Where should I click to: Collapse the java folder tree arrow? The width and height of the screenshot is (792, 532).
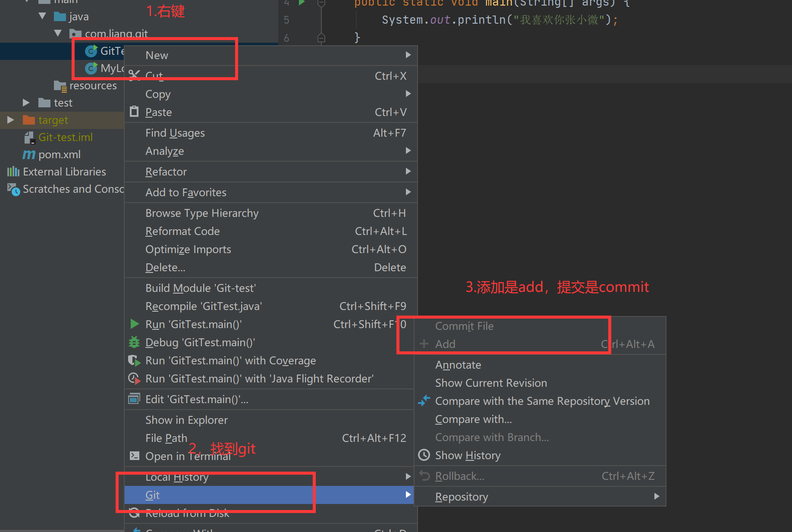[x=42, y=16]
